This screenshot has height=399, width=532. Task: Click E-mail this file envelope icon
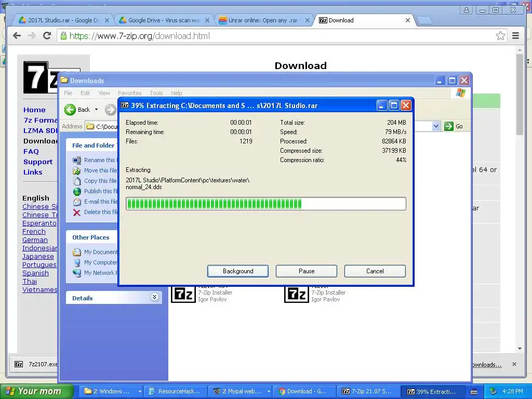click(77, 202)
